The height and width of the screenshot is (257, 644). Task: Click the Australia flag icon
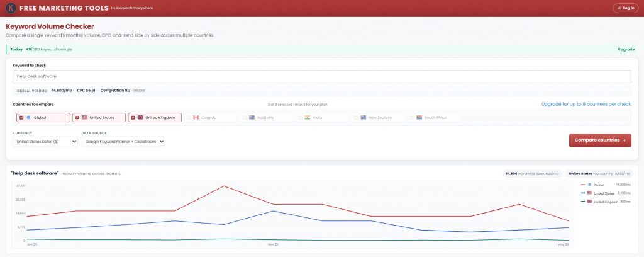coord(252,118)
